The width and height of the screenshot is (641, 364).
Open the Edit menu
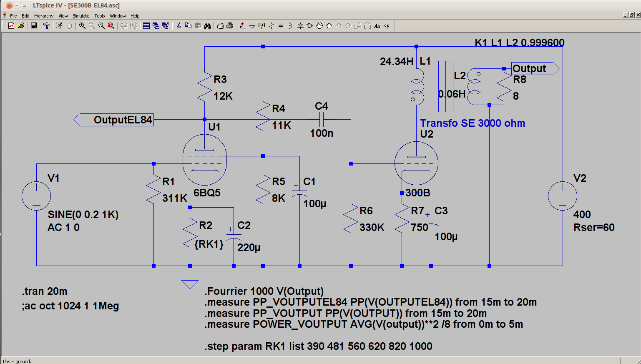coord(25,16)
